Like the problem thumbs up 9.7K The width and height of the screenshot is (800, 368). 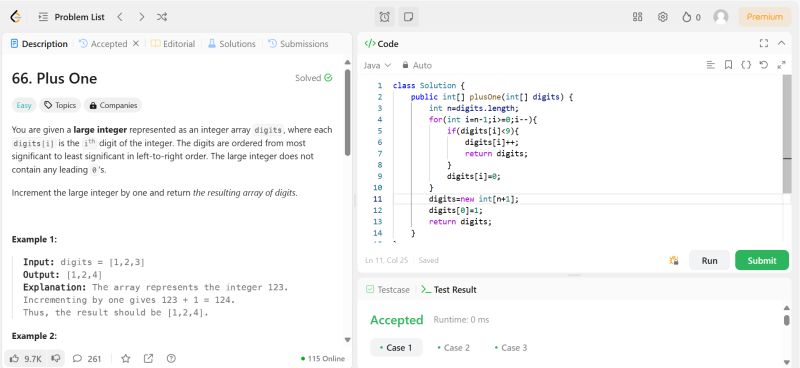pyautogui.click(x=26, y=359)
